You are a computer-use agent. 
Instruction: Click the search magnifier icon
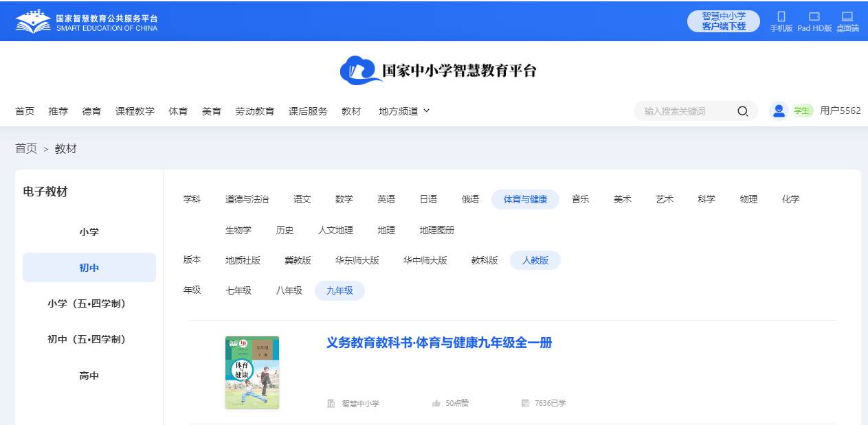pyautogui.click(x=743, y=111)
